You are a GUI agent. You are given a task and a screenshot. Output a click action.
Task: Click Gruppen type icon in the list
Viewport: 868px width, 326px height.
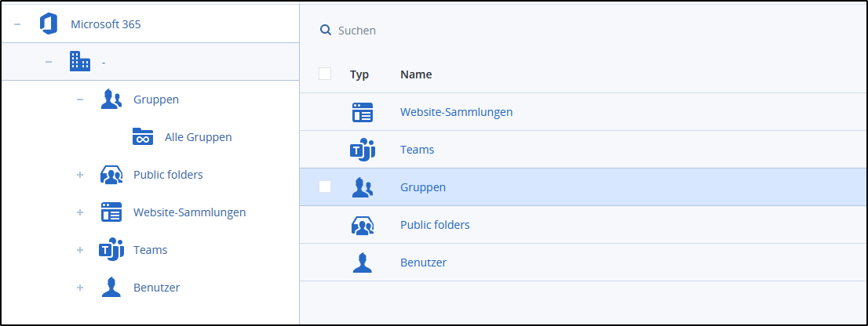pyautogui.click(x=363, y=187)
